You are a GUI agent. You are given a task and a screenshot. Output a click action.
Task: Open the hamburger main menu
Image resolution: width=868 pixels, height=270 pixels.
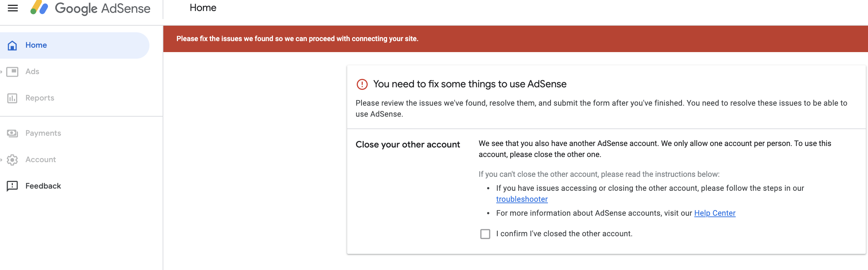13,8
